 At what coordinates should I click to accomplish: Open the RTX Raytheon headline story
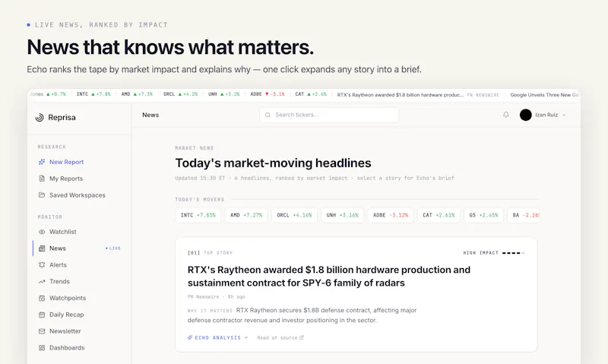[329, 277]
